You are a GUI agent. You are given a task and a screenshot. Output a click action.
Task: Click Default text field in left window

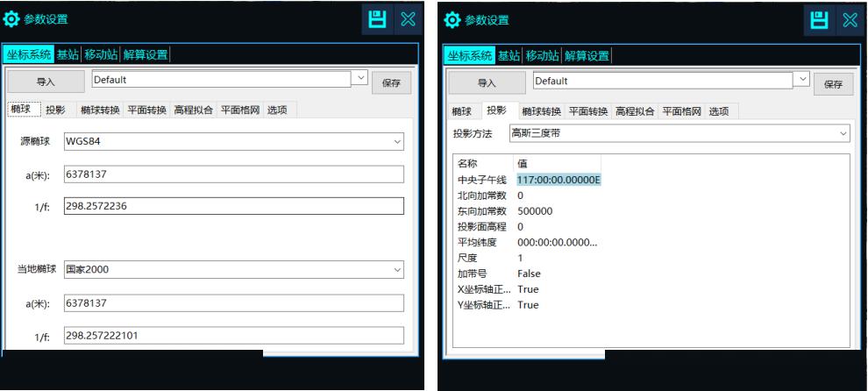(x=222, y=79)
